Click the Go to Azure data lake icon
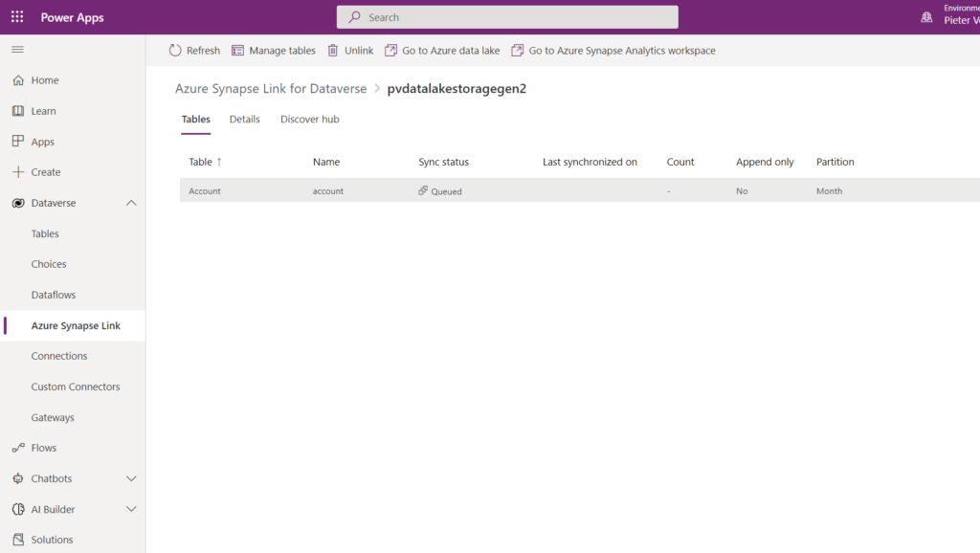This screenshot has width=980, height=553. pos(390,50)
